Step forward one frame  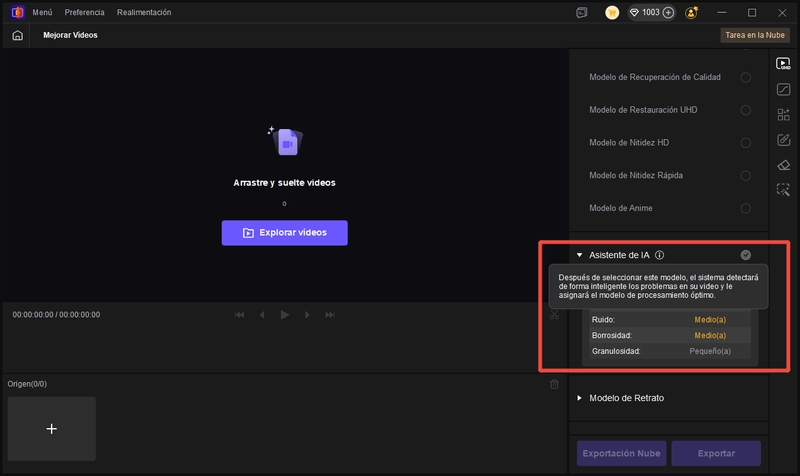(x=307, y=315)
